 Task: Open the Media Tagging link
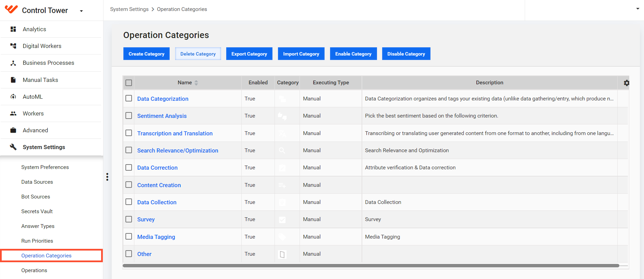click(x=156, y=237)
